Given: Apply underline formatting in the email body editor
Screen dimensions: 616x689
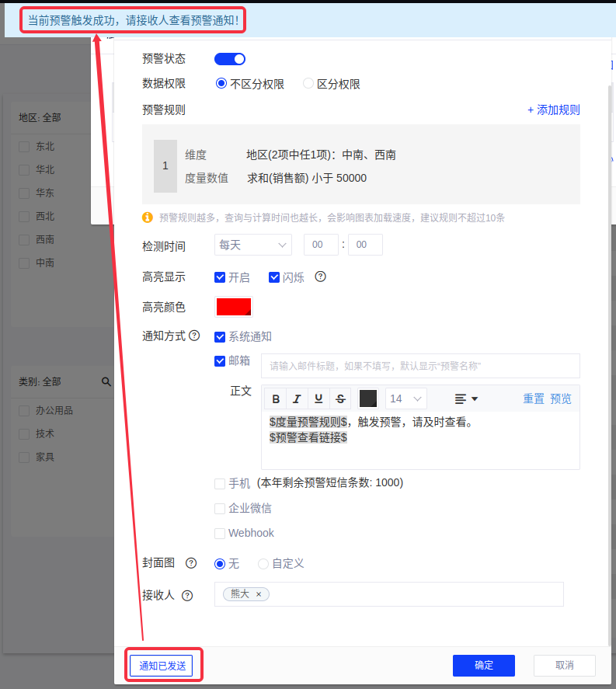Looking at the screenshot, I should tap(318, 398).
